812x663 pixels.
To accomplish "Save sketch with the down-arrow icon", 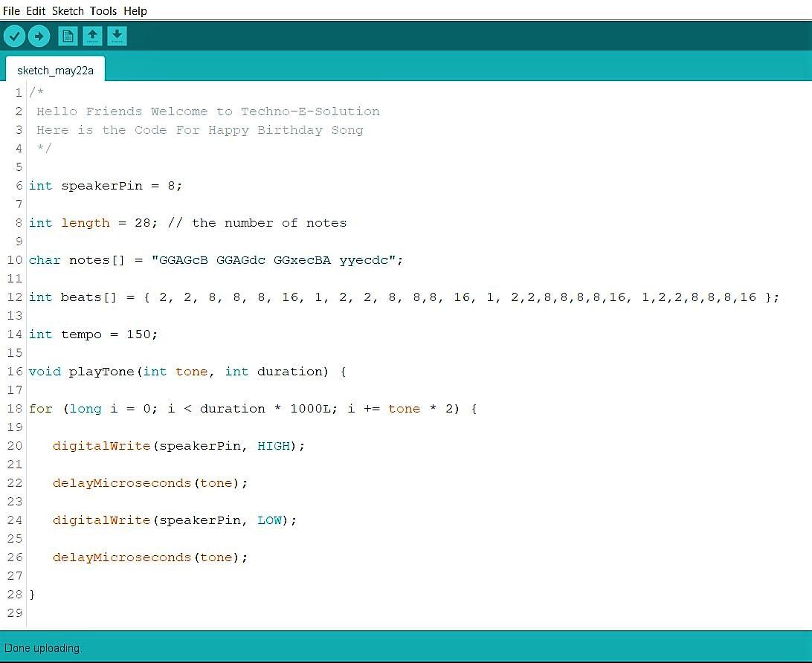I will (117, 36).
